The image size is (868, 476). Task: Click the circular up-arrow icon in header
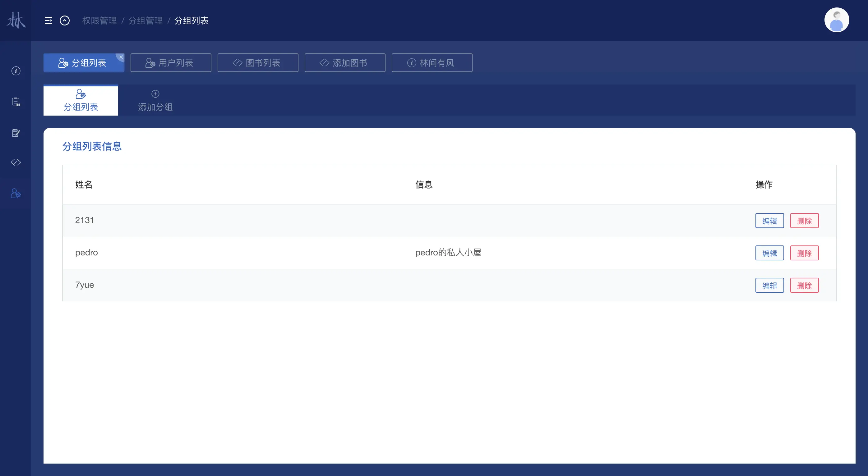[65, 21]
